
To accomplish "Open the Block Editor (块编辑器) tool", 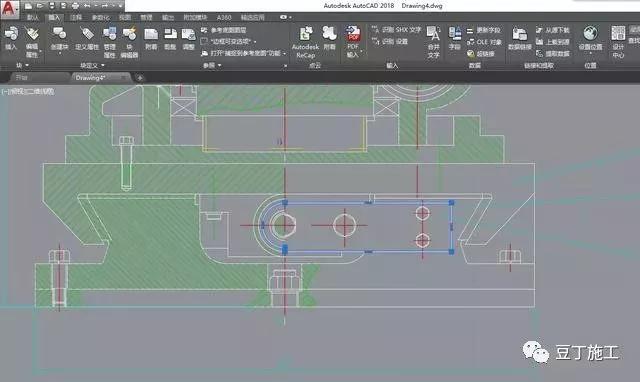I will (129, 42).
